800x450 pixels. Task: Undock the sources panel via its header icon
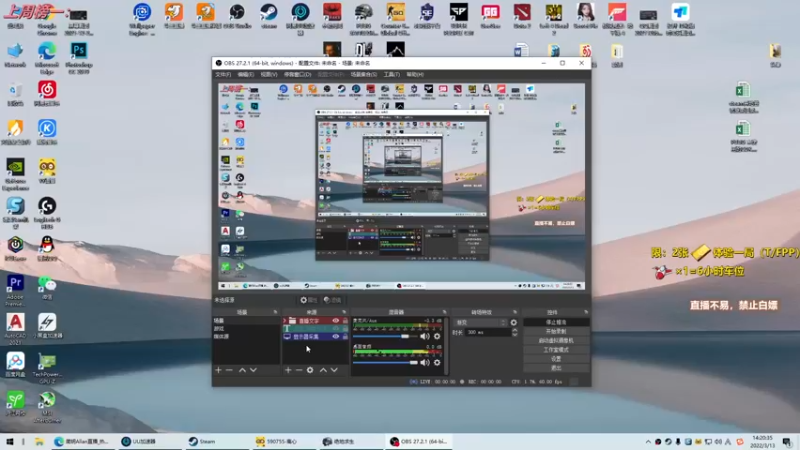pos(344,312)
